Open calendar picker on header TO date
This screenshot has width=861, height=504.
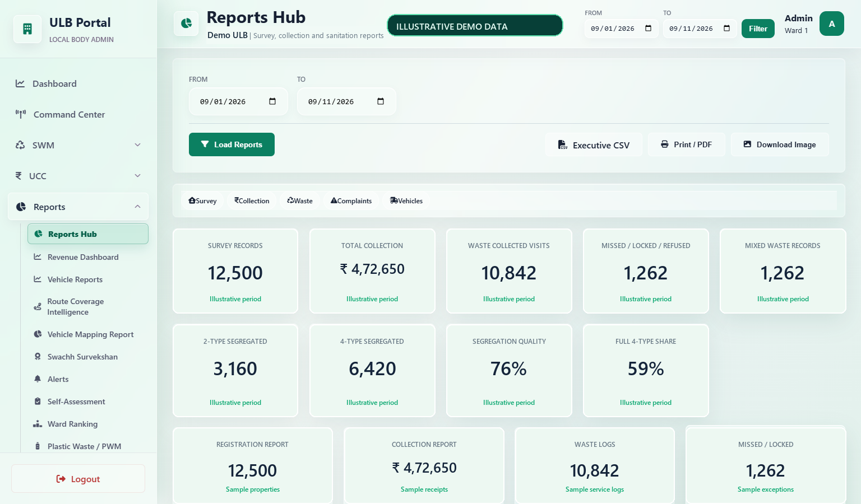click(x=727, y=29)
